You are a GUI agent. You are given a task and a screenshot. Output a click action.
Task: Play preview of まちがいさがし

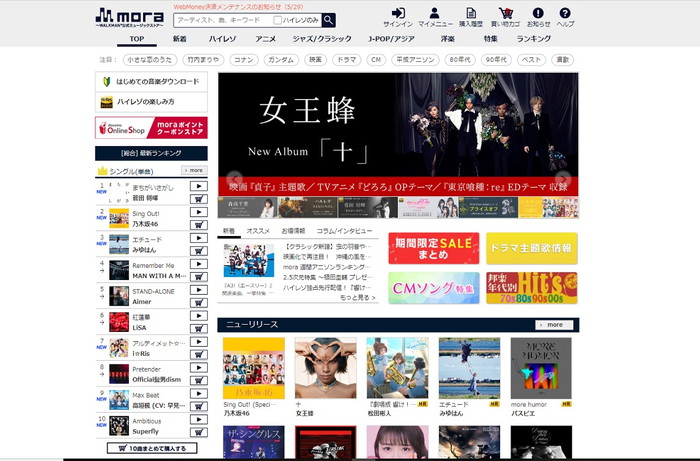199,186
